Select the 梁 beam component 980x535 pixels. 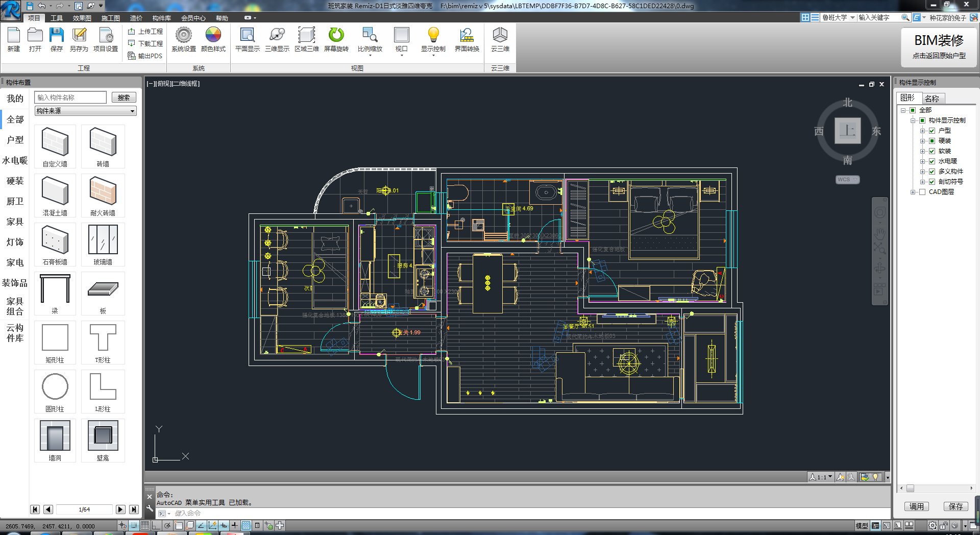pos(55,294)
